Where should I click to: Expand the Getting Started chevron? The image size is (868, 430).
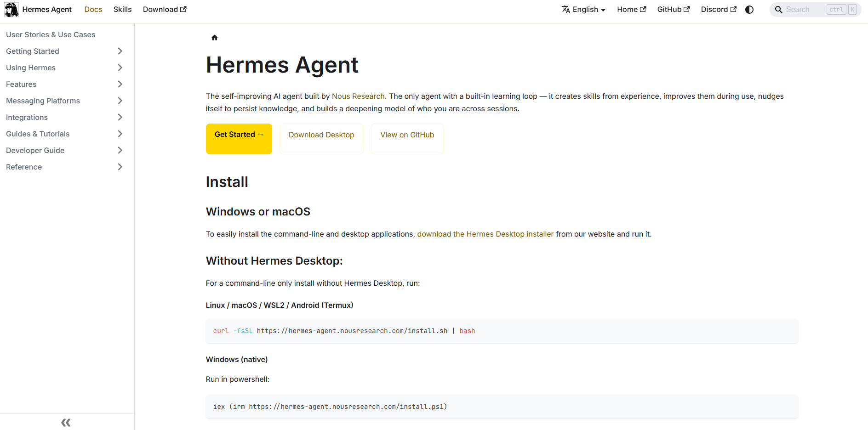(x=120, y=51)
